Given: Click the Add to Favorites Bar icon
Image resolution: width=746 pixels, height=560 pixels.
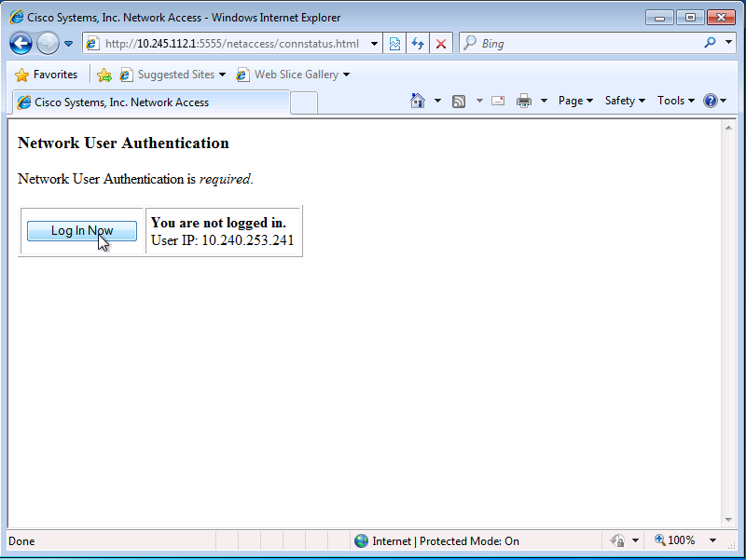Looking at the screenshot, I should point(104,75).
